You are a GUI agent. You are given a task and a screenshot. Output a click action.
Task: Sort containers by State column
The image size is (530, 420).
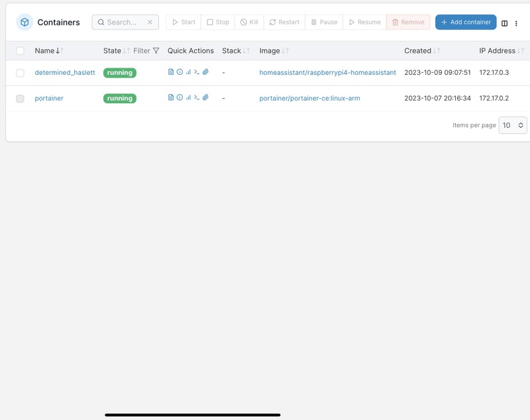point(117,51)
